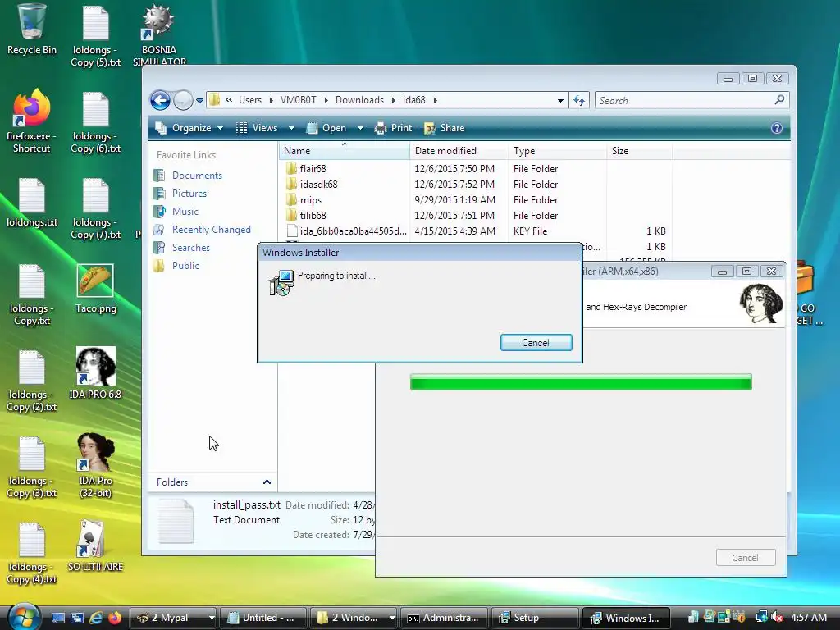This screenshot has width=840, height=630.
Task: Open the Recycle Bin desktop icon
Action: tap(32, 30)
